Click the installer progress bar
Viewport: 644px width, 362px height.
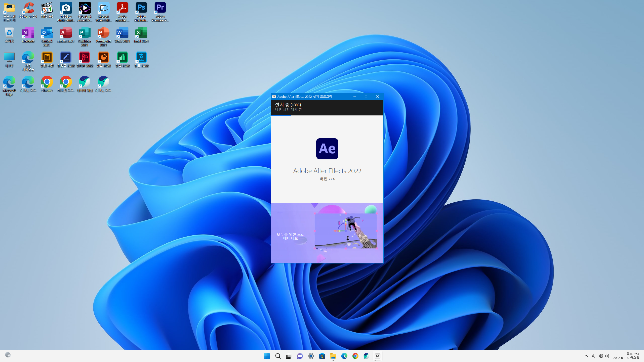pyautogui.click(x=327, y=115)
